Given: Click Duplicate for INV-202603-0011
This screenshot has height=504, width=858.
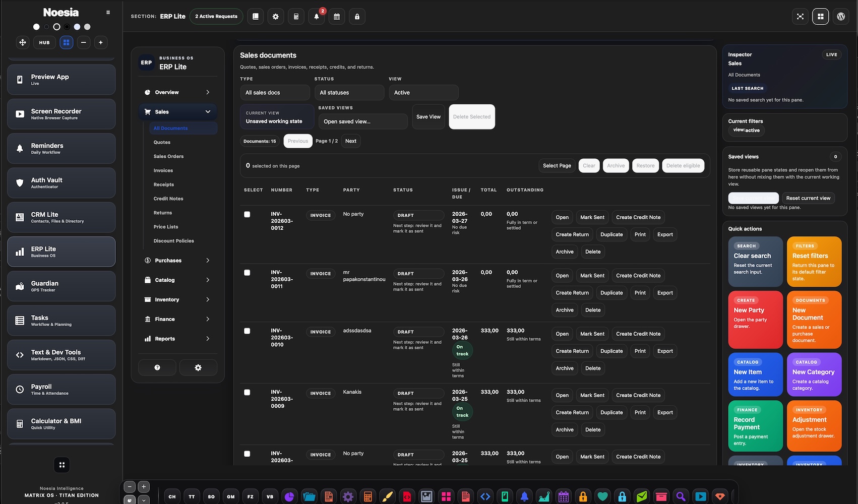Looking at the screenshot, I should tap(611, 293).
